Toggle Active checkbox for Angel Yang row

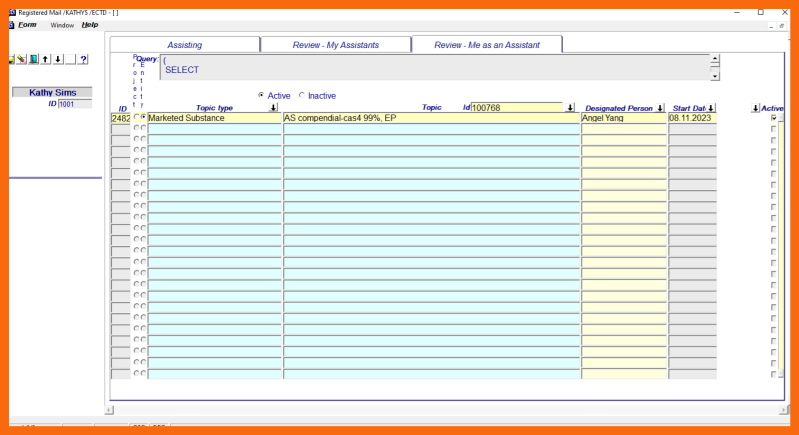774,118
